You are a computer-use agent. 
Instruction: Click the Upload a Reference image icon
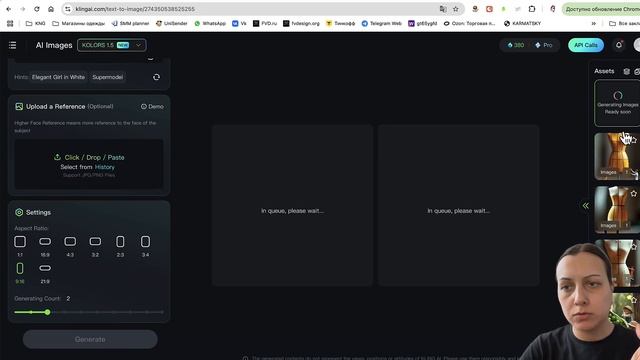pos(19,107)
